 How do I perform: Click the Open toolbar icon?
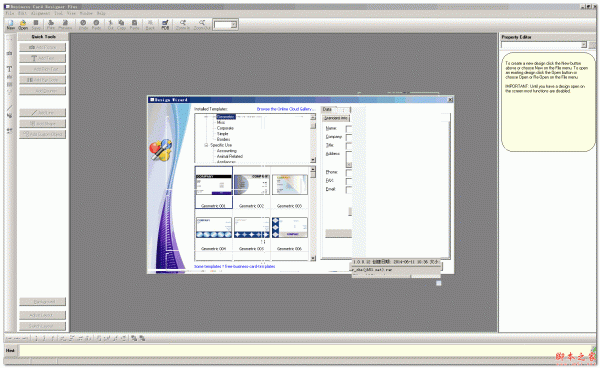point(23,25)
